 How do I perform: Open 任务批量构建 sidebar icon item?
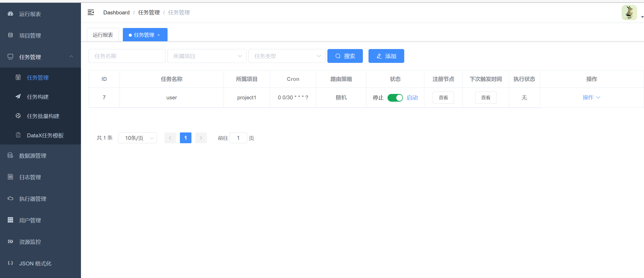coord(18,116)
